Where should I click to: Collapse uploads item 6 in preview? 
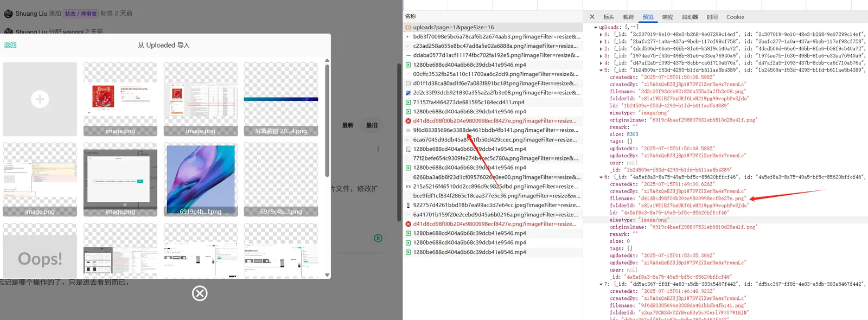tap(601, 177)
